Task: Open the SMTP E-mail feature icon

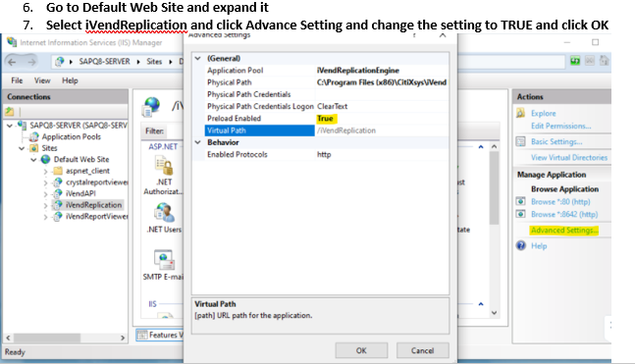Action: pos(164,260)
